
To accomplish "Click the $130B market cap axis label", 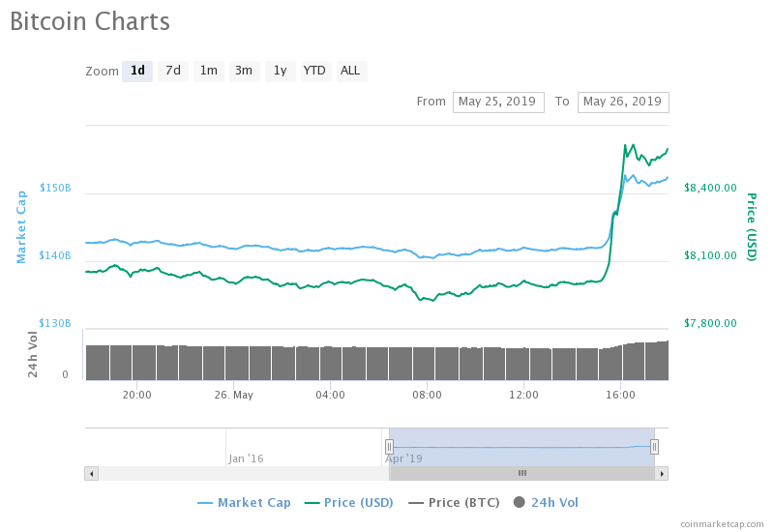I will point(55,323).
